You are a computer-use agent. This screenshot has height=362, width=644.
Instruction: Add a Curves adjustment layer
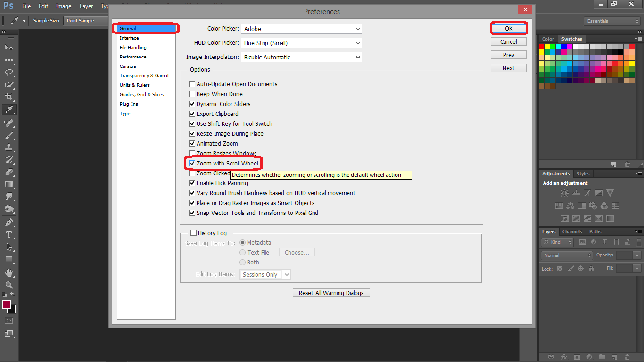pos(587,193)
